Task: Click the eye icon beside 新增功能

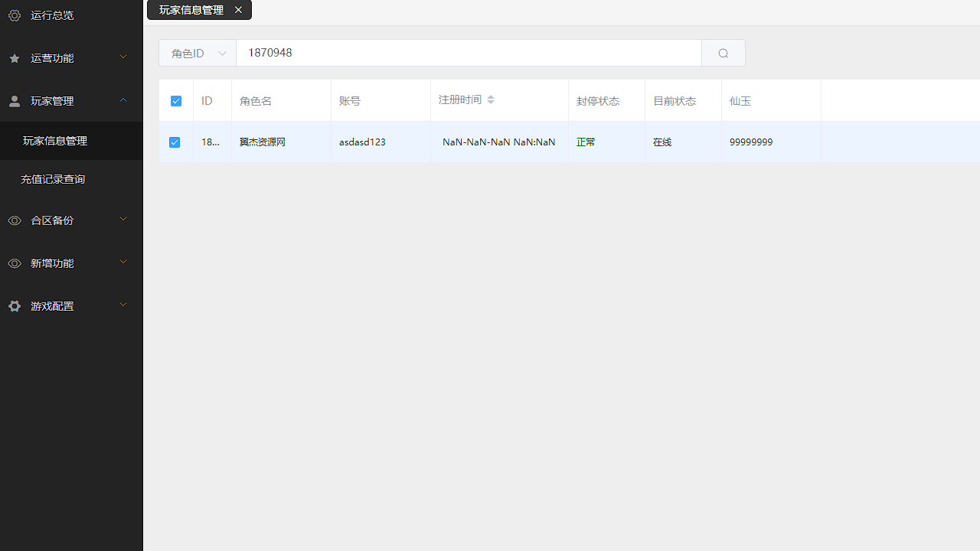Action: [14, 263]
